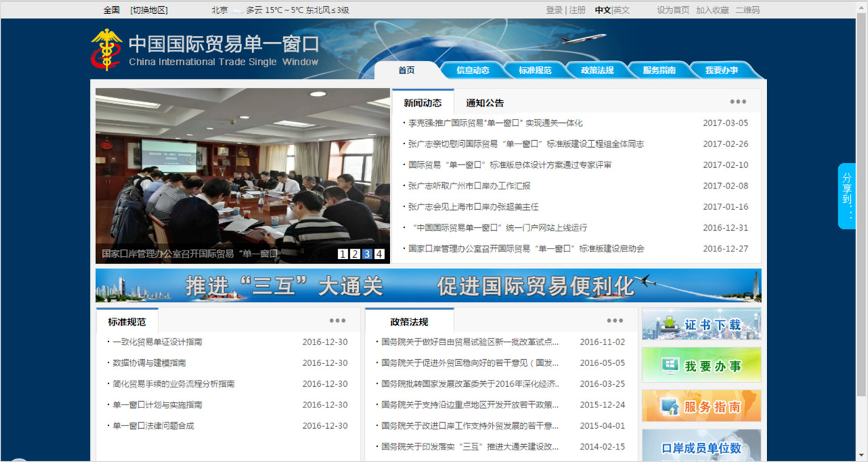The image size is (868, 462).
Task: Open 一致化贸易单证设计指南
Action: 158,342
